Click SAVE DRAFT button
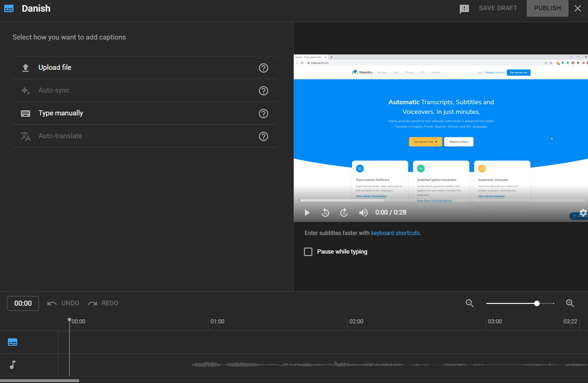The height and width of the screenshot is (383, 588). point(498,8)
